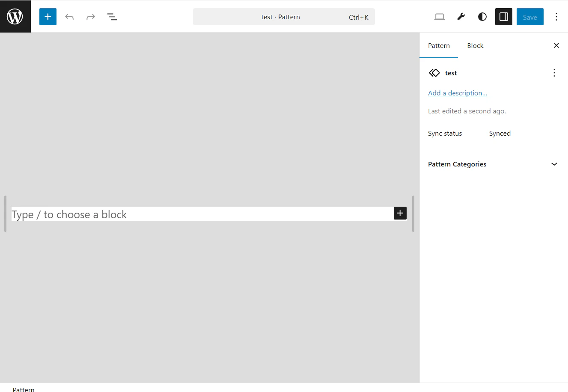Open the test pattern actions three-dot menu
Image resolution: width=568 pixels, height=392 pixels.
point(554,73)
